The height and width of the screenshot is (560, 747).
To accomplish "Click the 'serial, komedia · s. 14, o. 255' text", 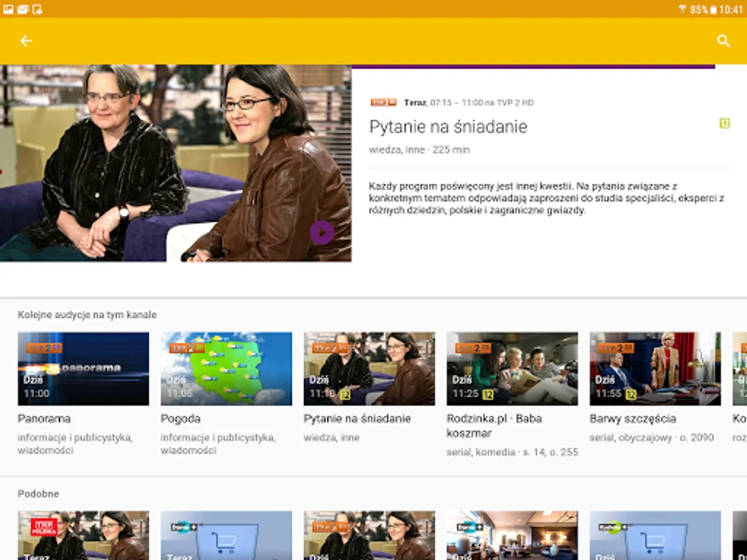I will pos(512,452).
